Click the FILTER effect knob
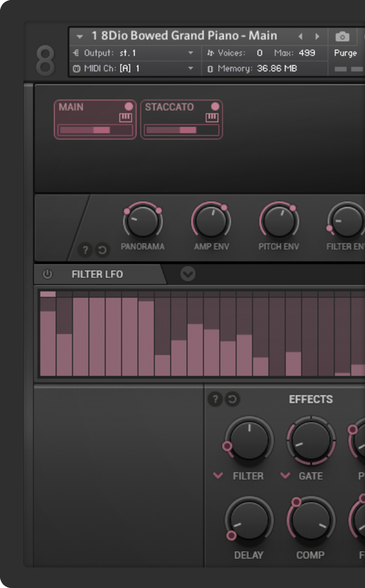This screenshot has height=588, width=365. (249, 441)
